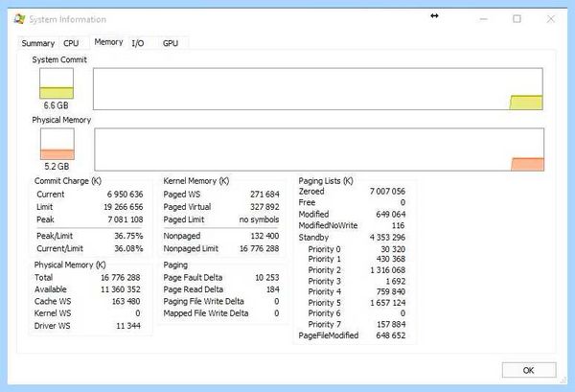This screenshot has width=575, height=392.
Task: Click the Zeroed value 7 007 056
Action: [x=387, y=192]
